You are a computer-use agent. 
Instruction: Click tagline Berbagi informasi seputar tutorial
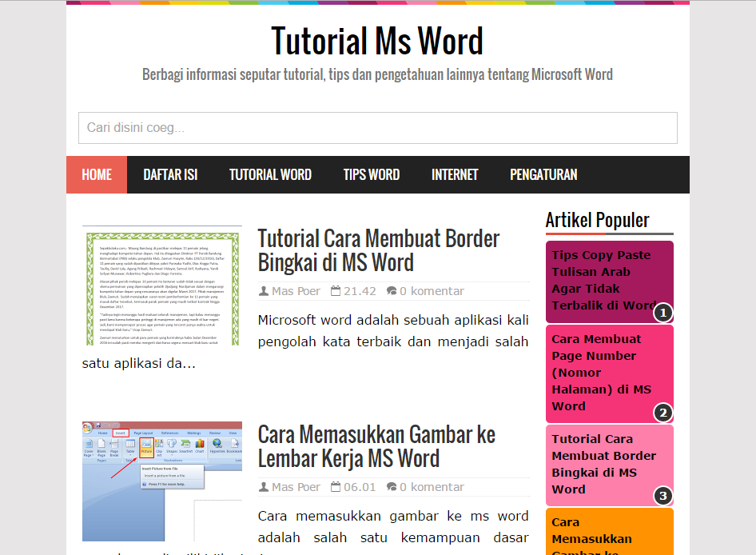(x=377, y=74)
